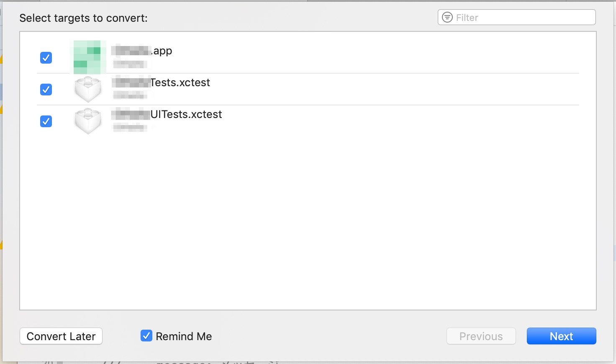The image size is (616, 364).
Task: Click the brick icon beside UITests.xctest
Action: point(88,121)
